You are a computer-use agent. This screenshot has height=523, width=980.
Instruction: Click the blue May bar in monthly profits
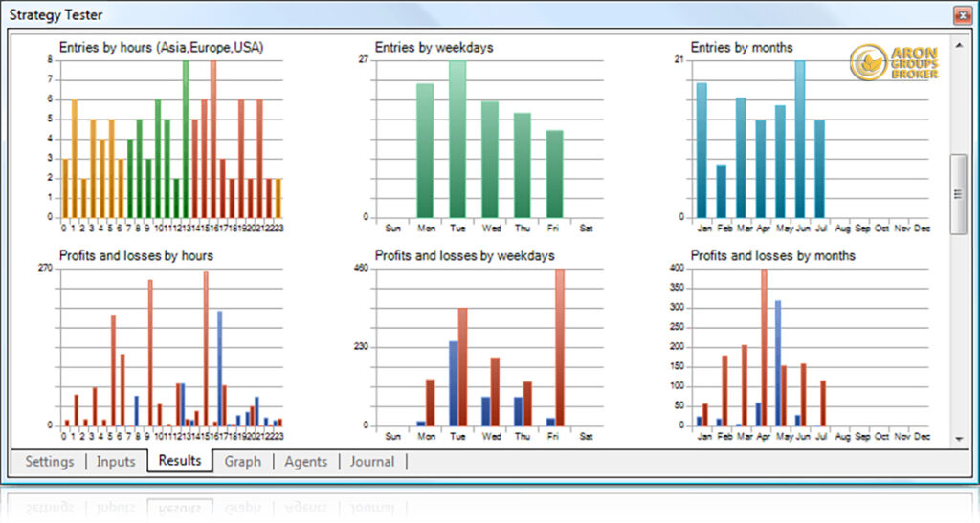click(778, 363)
